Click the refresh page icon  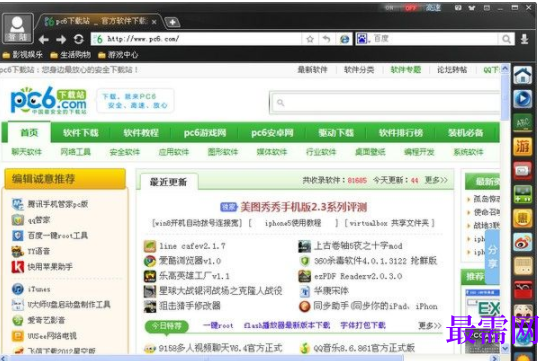point(79,39)
